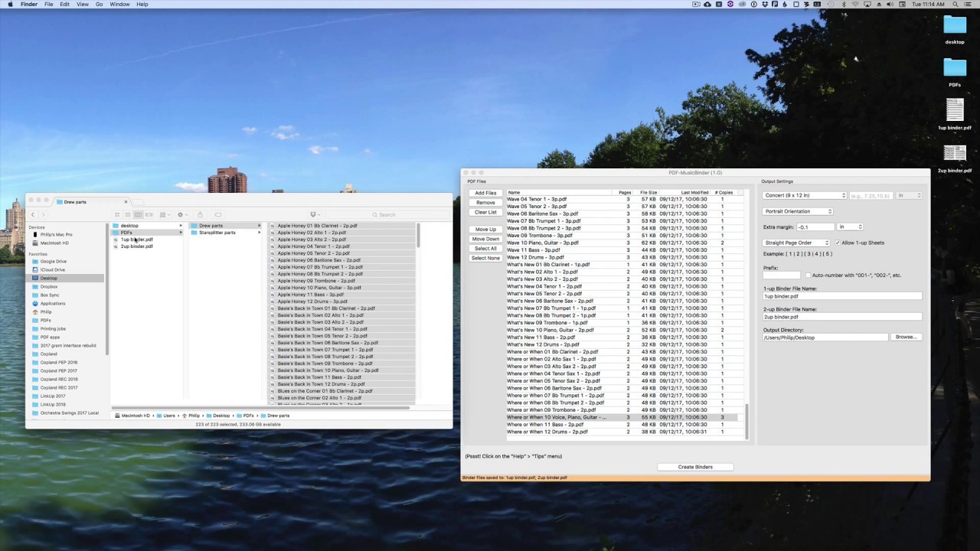The width and height of the screenshot is (980, 551).
Task: Open Extra margin units dropdown
Action: (851, 227)
